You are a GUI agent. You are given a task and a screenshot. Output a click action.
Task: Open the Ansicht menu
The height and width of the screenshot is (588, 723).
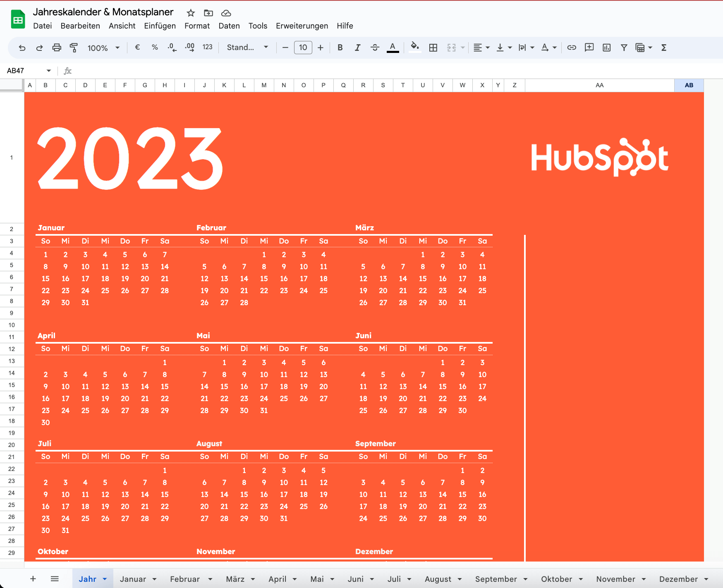[122, 26]
